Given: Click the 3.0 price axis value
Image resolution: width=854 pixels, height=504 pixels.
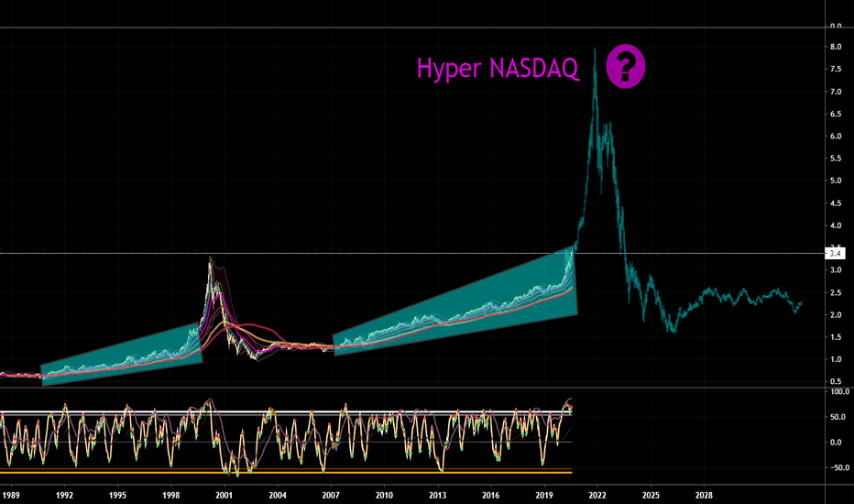Looking at the screenshot, I should point(836,270).
